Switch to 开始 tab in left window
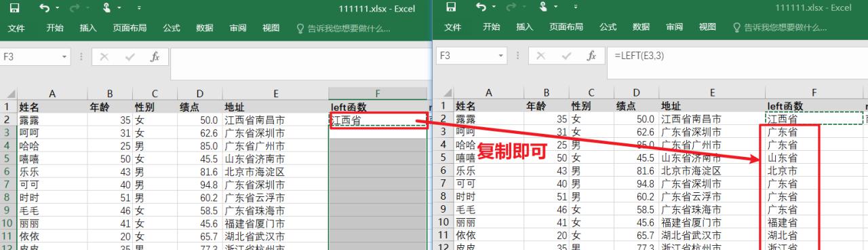 (x=55, y=28)
